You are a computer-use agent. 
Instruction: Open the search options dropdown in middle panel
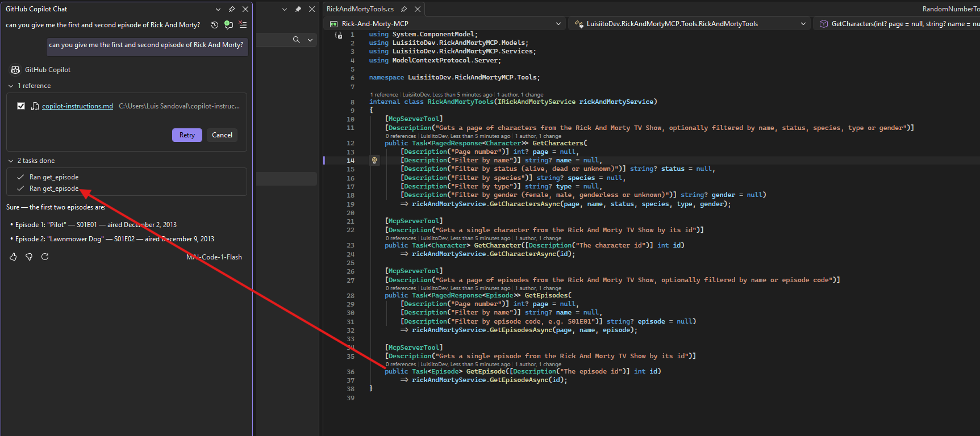click(310, 40)
